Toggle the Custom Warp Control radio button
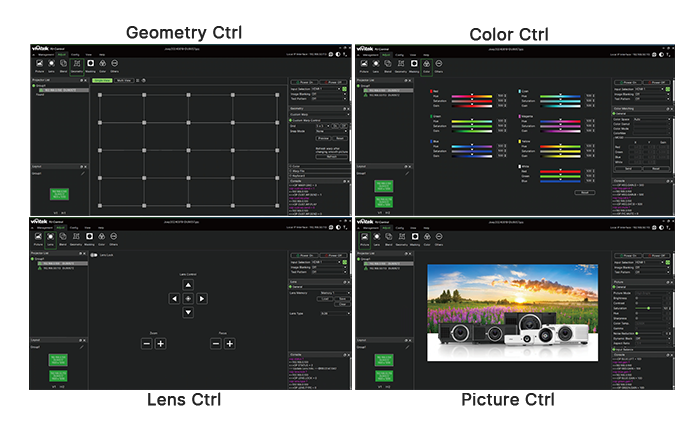The width and height of the screenshot is (700, 427). pos(292,120)
